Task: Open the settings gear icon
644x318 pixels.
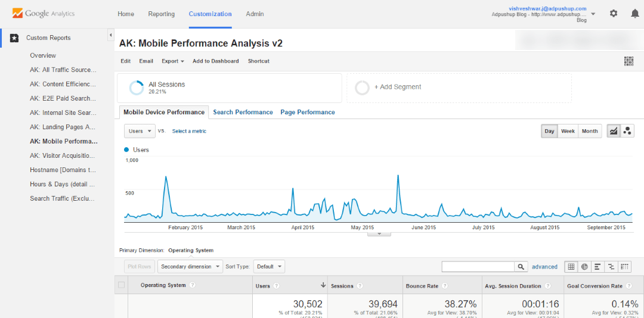Action: click(x=614, y=14)
